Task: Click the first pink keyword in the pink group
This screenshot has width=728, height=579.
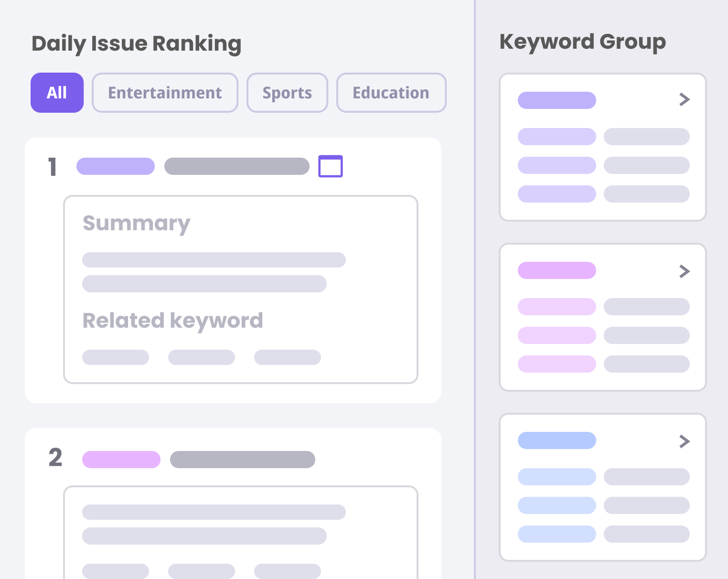Action: 557,307
